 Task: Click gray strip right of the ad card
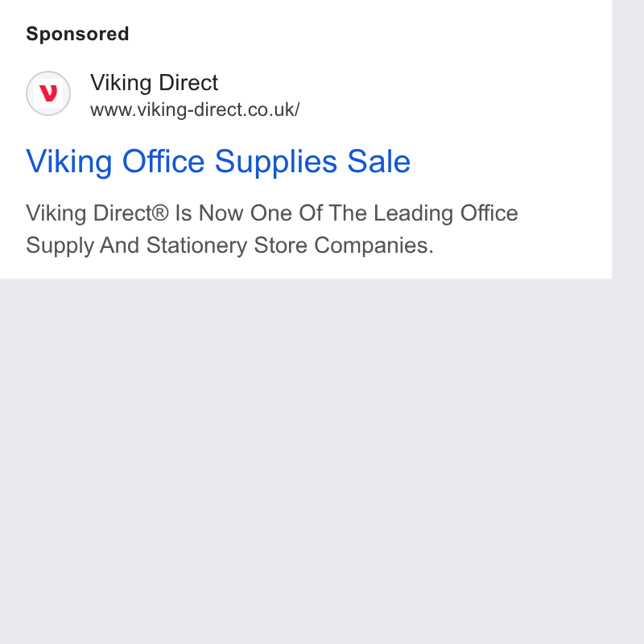pyautogui.click(x=628, y=322)
